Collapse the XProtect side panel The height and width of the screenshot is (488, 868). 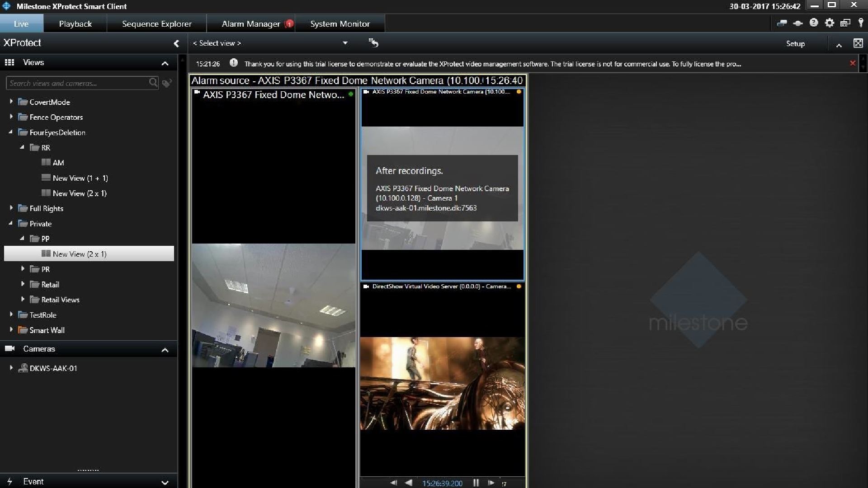pos(176,43)
